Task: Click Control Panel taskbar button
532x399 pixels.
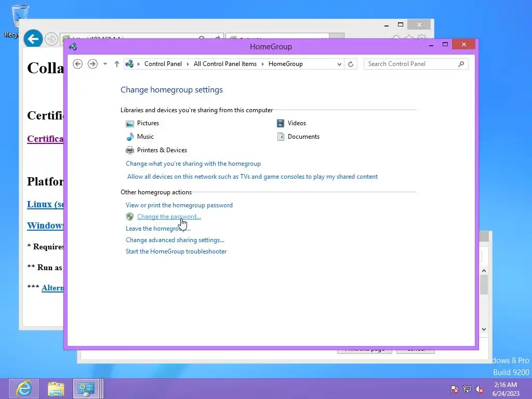Action: [x=86, y=389]
